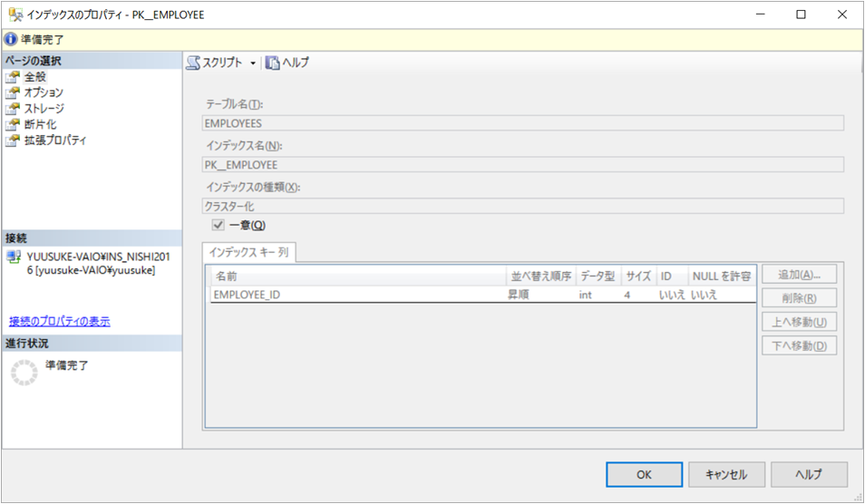The image size is (865, 504).
Task: Close the インデックスのプロパティ dialog
Action: [x=841, y=15]
